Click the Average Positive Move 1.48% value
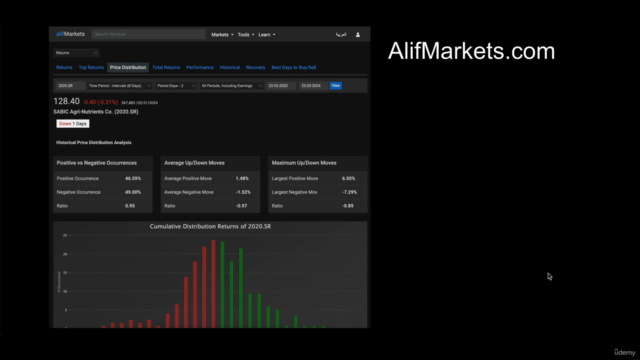This screenshot has height=360, width=640. pos(242,178)
